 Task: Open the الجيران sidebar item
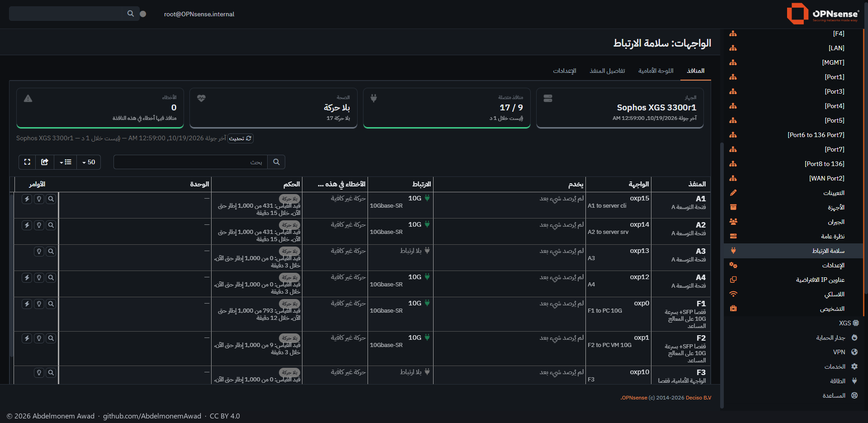click(x=793, y=222)
